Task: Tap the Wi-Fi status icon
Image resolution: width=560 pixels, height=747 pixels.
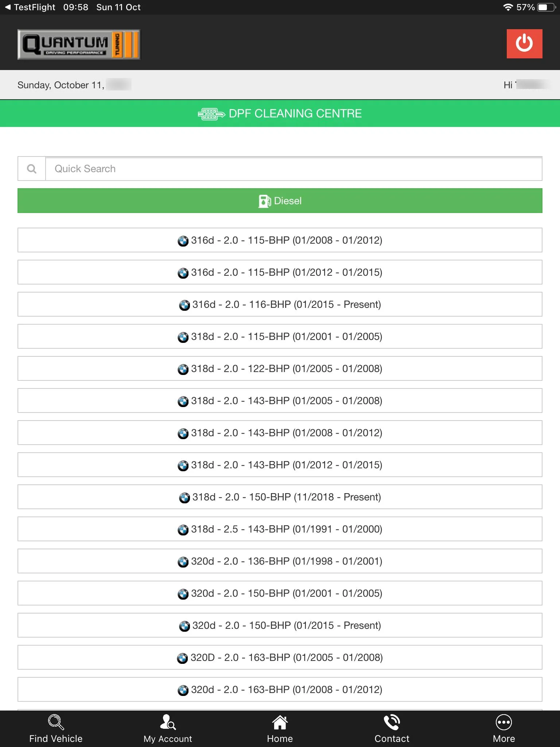Action: [508, 7]
